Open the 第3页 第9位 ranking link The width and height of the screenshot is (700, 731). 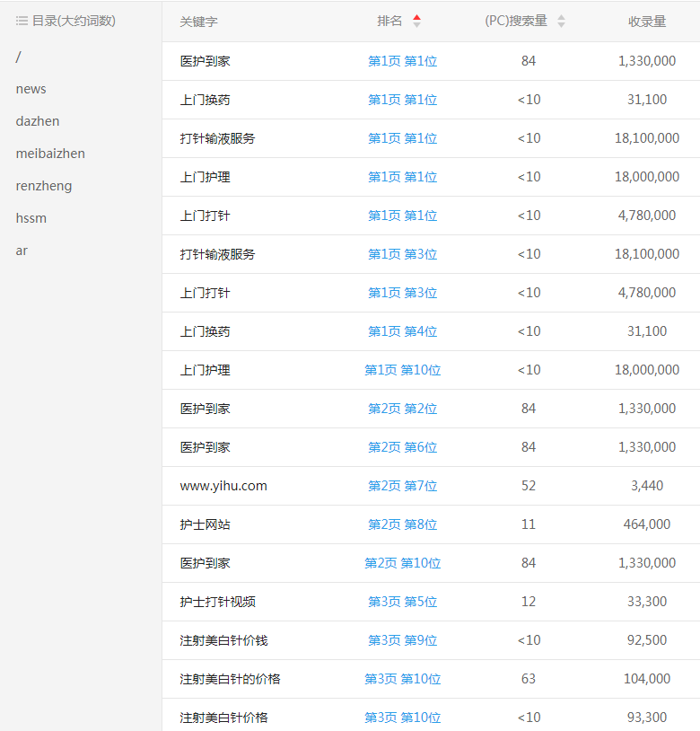[402, 640]
